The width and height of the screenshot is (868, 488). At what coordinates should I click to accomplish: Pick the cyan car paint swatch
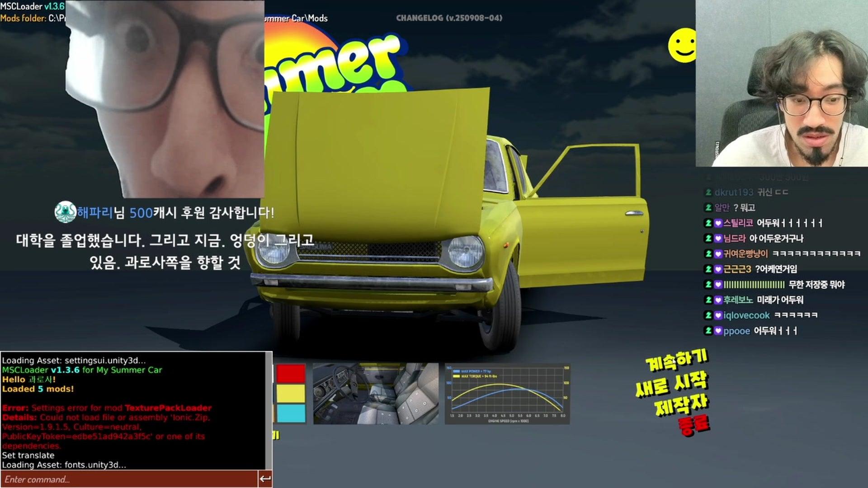[x=291, y=413]
